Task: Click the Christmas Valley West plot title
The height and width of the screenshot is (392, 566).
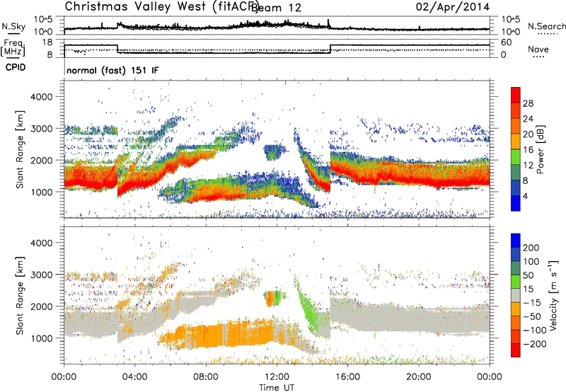Action: coord(161,7)
